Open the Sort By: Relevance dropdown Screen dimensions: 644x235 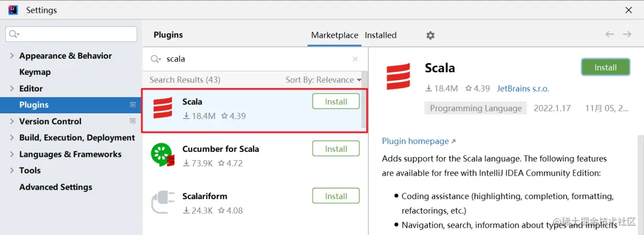coord(324,80)
